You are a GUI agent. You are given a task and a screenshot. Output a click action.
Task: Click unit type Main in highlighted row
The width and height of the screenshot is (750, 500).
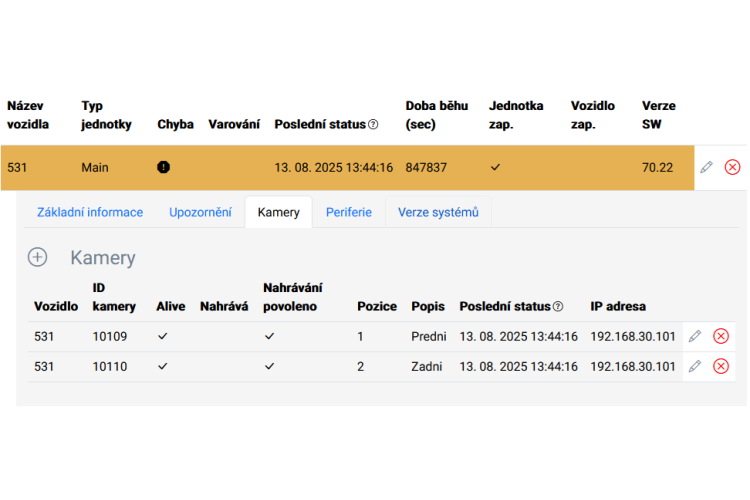[x=95, y=167]
